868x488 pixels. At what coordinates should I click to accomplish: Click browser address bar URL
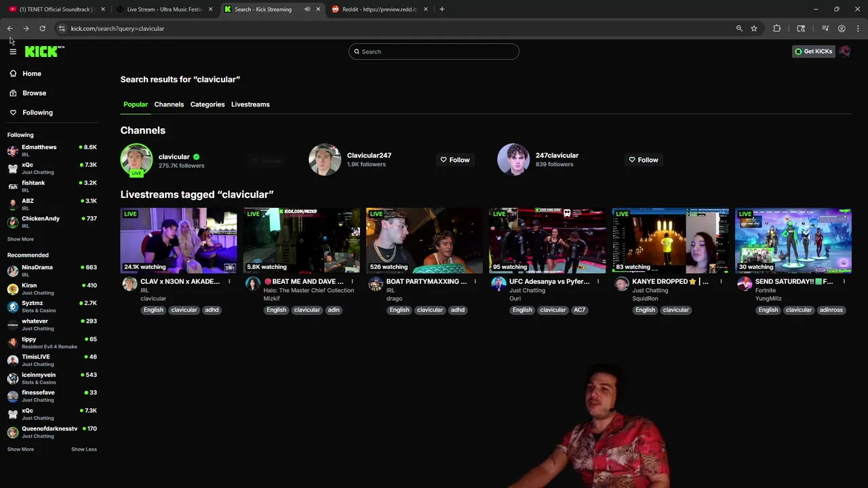(x=117, y=28)
